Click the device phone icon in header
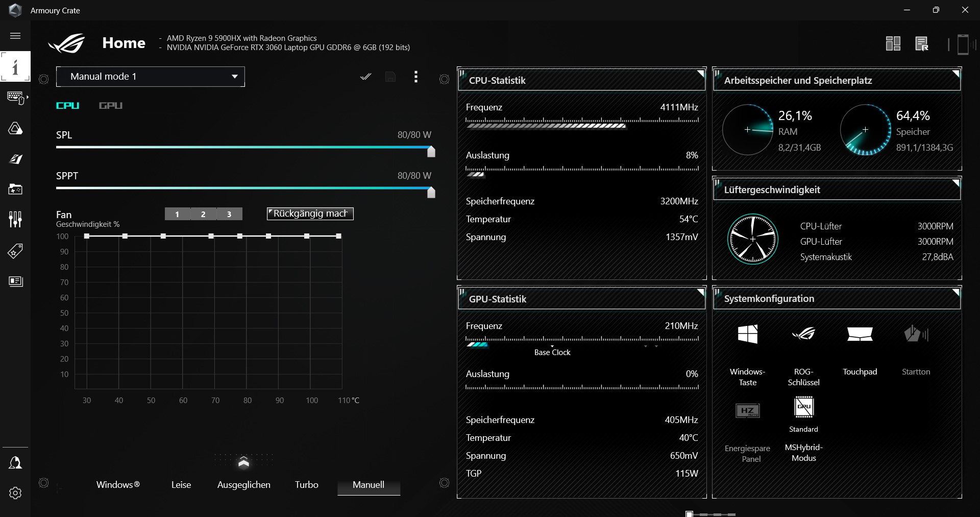The image size is (980, 517). [963, 44]
